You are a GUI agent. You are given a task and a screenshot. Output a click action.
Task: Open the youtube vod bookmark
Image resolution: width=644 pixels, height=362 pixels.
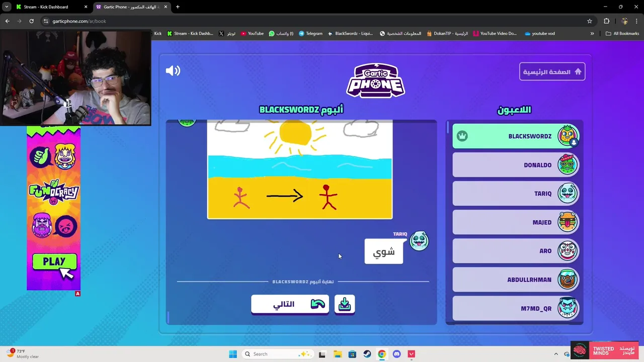pos(539,34)
